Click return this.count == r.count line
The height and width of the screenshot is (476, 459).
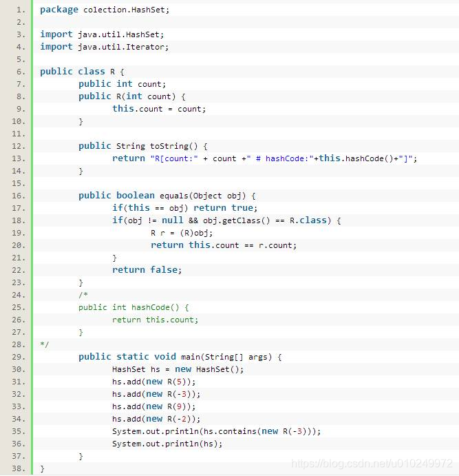pos(224,245)
